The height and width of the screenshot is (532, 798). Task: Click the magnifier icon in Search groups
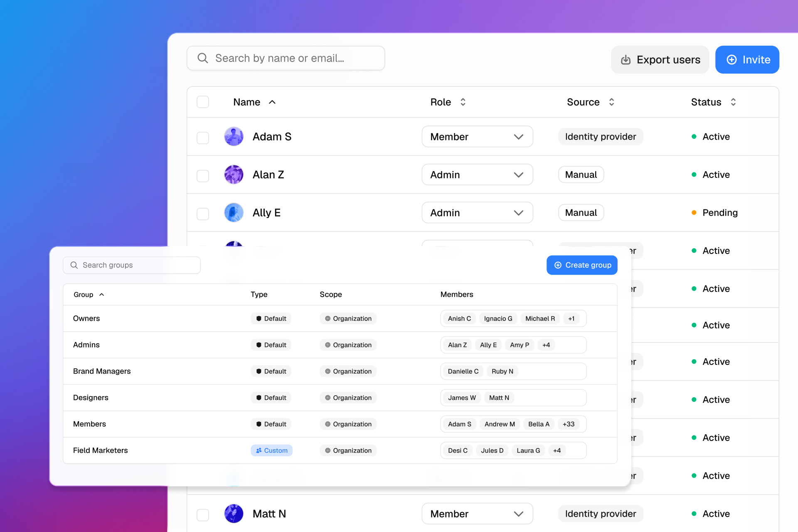click(74, 265)
